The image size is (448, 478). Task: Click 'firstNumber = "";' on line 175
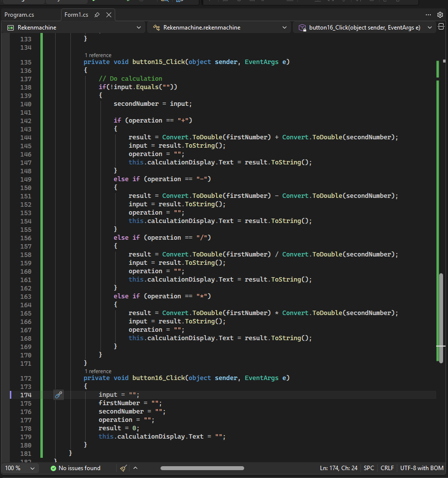[130, 403]
